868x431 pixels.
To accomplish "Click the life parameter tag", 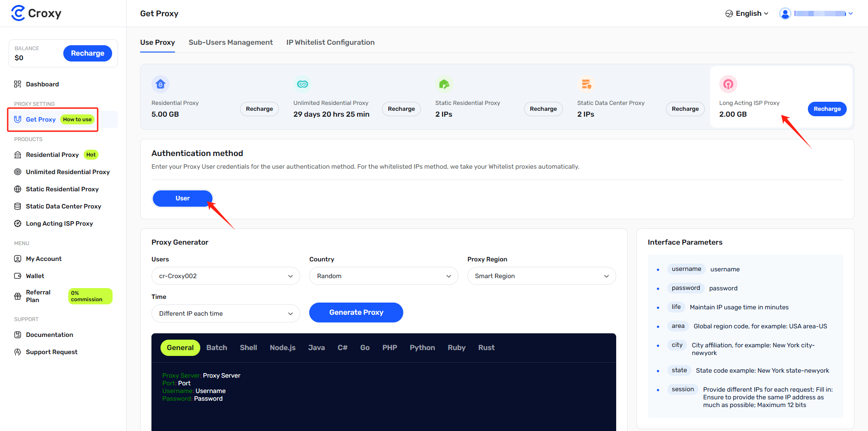I will click(x=676, y=307).
